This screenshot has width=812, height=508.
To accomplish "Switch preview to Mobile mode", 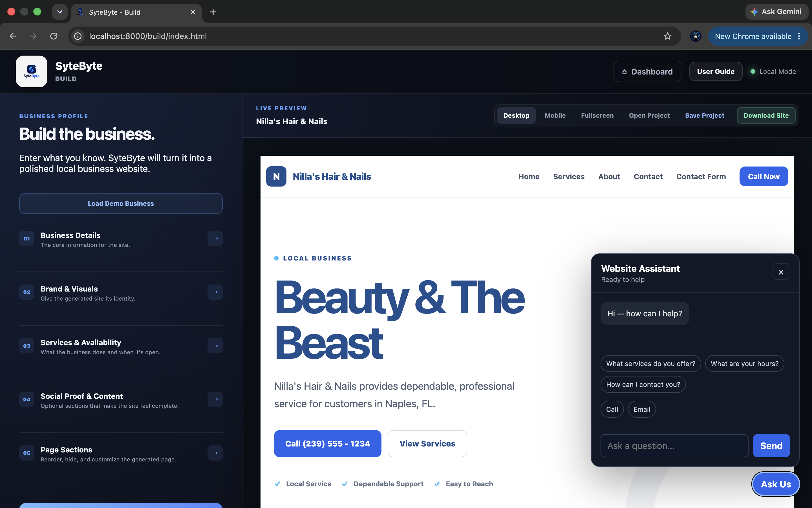I will point(555,116).
